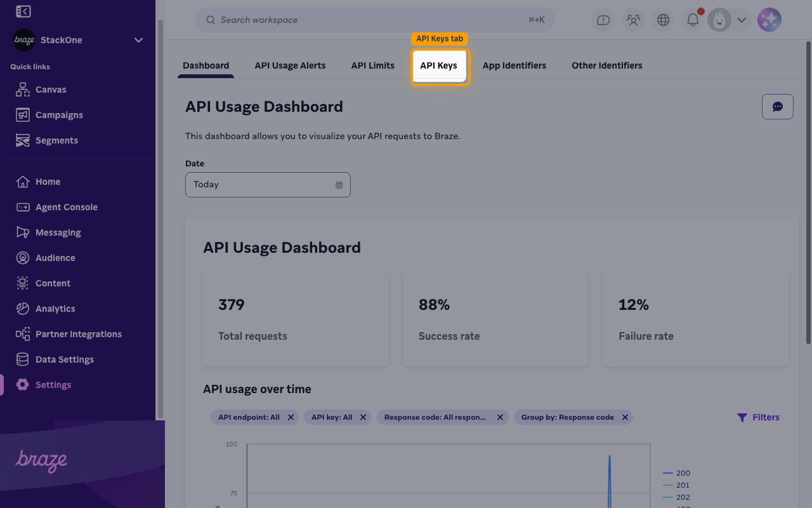Remove the Group by: Response code filter
Image resolution: width=812 pixels, height=508 pixels.
pyautogui.click(x=625, y=417)
